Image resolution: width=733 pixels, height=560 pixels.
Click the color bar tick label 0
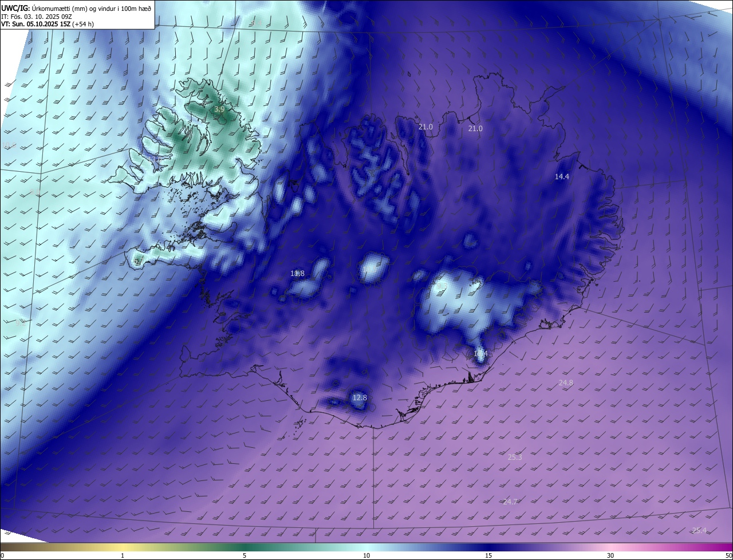tap(2, 555)
